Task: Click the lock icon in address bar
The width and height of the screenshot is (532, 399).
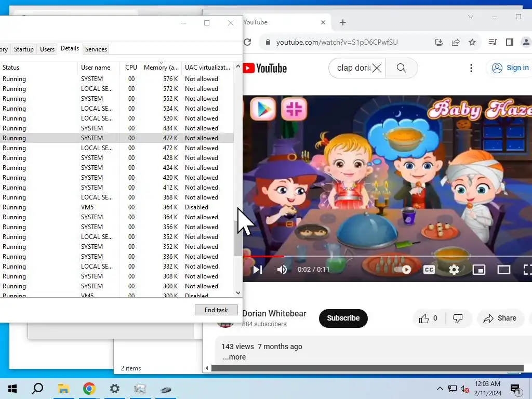Action: click(x=268, y=42)
